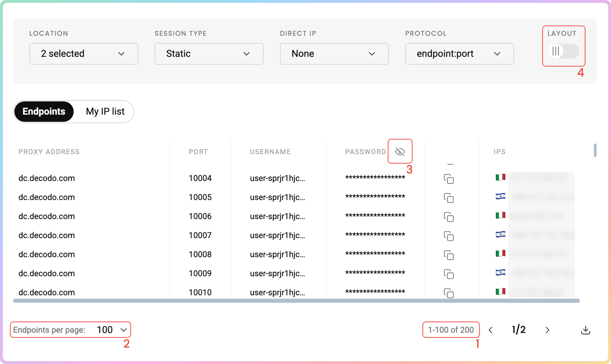611x364 pixels.
Task: Click the download endpoints list icon
Action: pyautogui.click(x=585, y=330)
